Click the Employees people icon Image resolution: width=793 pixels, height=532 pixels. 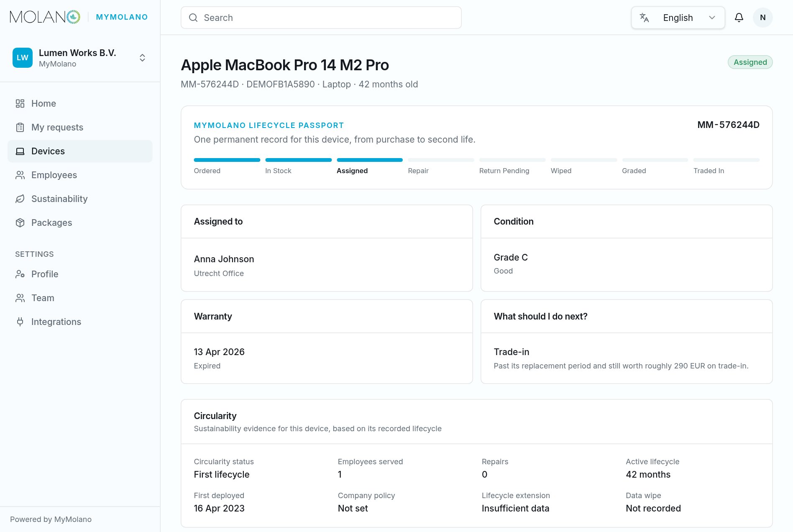(20, 175)
